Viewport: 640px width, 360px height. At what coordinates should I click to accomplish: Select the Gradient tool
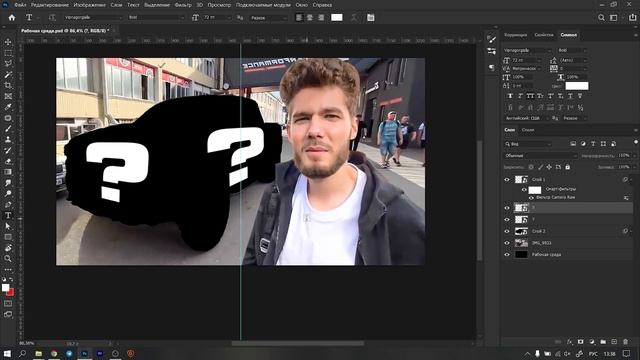tap(8, 172)
